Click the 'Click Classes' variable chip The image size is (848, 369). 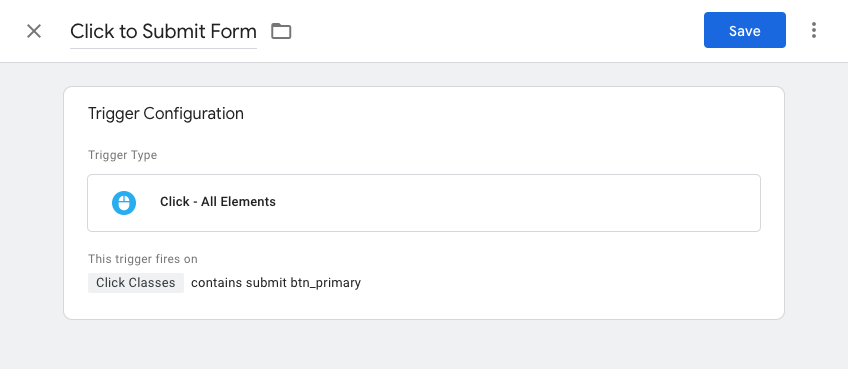(x=136, y=283)
